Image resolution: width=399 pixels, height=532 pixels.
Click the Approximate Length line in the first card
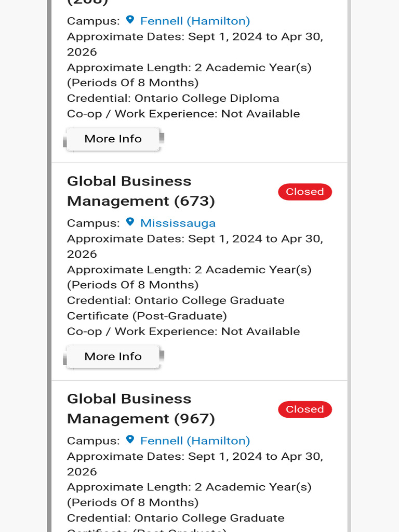click(x=189, y=75)
